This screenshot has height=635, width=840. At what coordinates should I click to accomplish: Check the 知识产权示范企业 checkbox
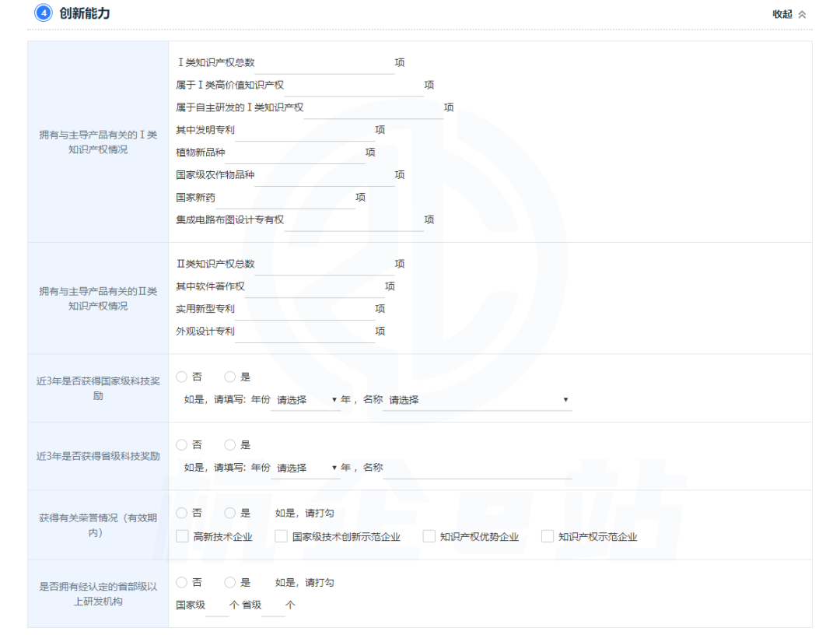coord(548,536)
